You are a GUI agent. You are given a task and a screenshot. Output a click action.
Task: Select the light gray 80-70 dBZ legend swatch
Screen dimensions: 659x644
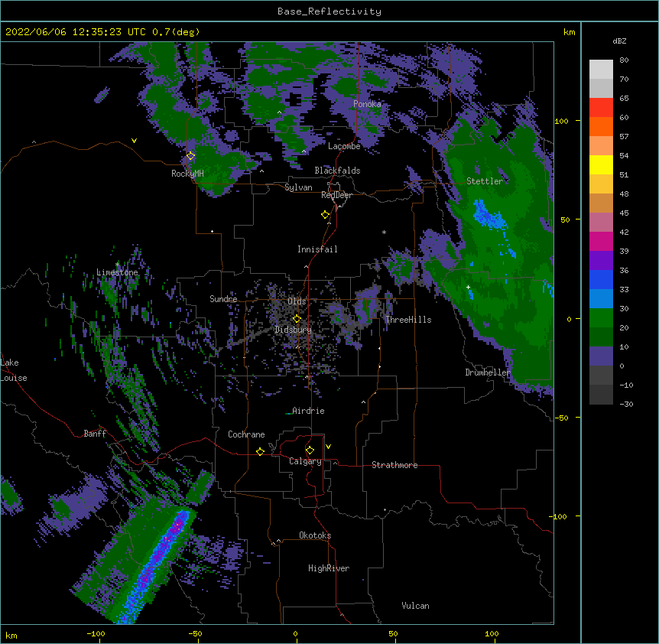tap(601, 70)
